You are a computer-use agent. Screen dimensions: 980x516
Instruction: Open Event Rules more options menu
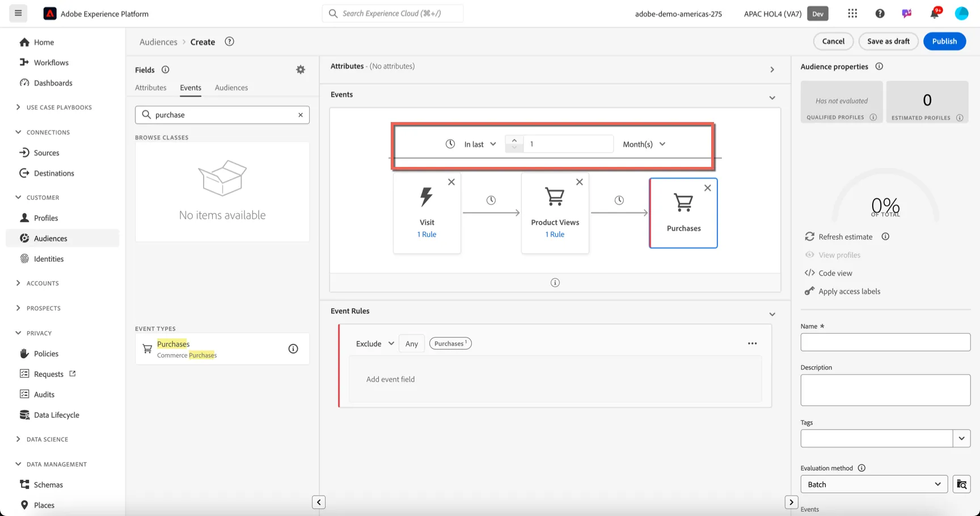pos(753,343)
